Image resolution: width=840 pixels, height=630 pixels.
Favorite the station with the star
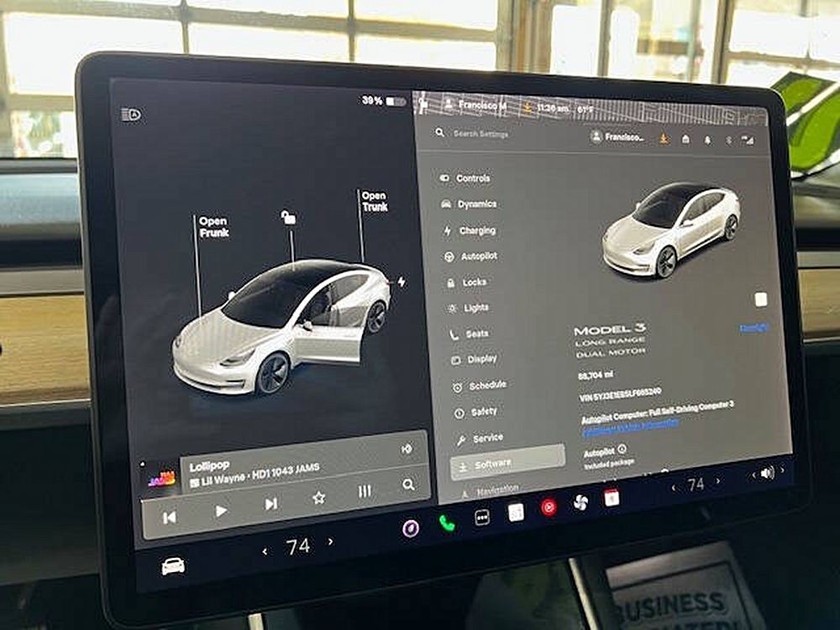pos(318,497)
